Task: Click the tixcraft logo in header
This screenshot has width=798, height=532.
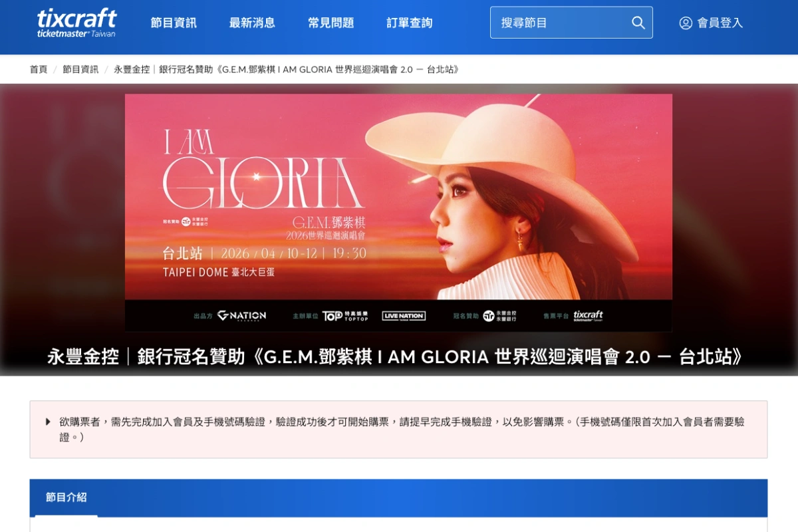Action: point(76,23)
